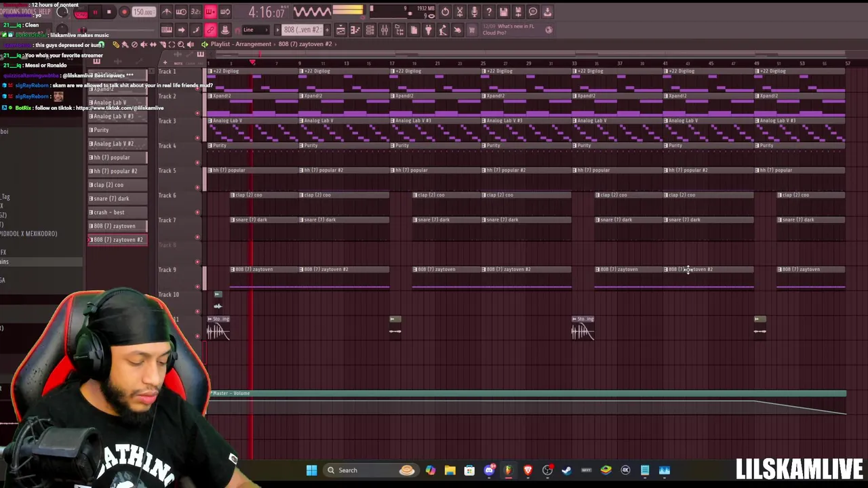The width and height of the screenshot is (868, 488).
Task: Toggle wait for input to start
Action: [x=181, y=12]
